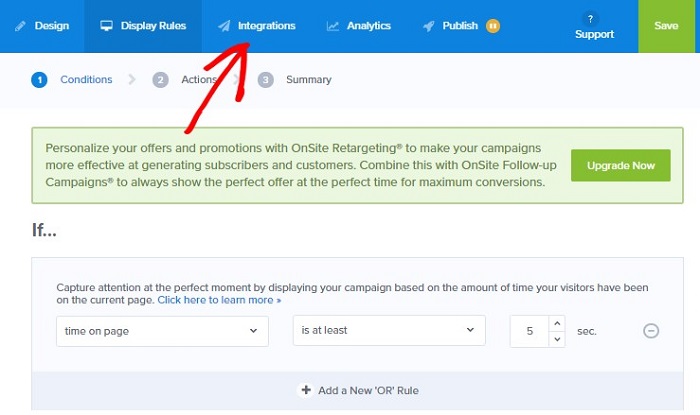Viewport: 700px width, 415px height.
Task: Open the "time on page" dropdown
Action: [x=162, y=331]
